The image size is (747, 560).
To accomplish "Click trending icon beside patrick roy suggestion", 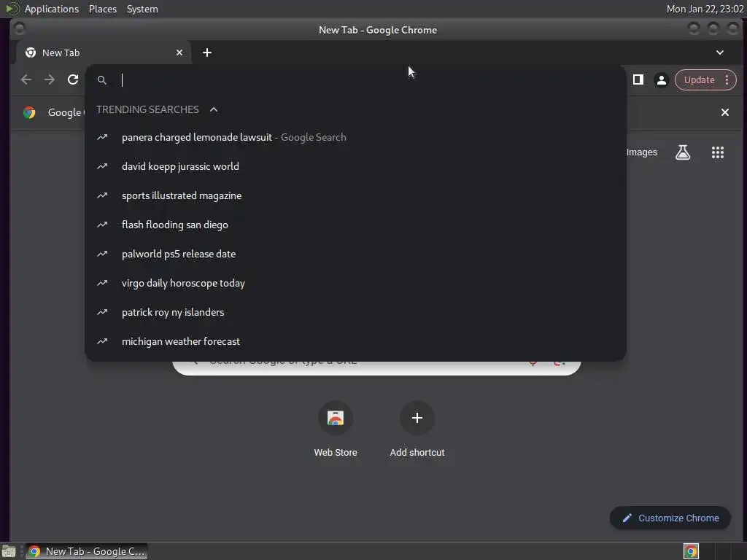I will 102,312.
